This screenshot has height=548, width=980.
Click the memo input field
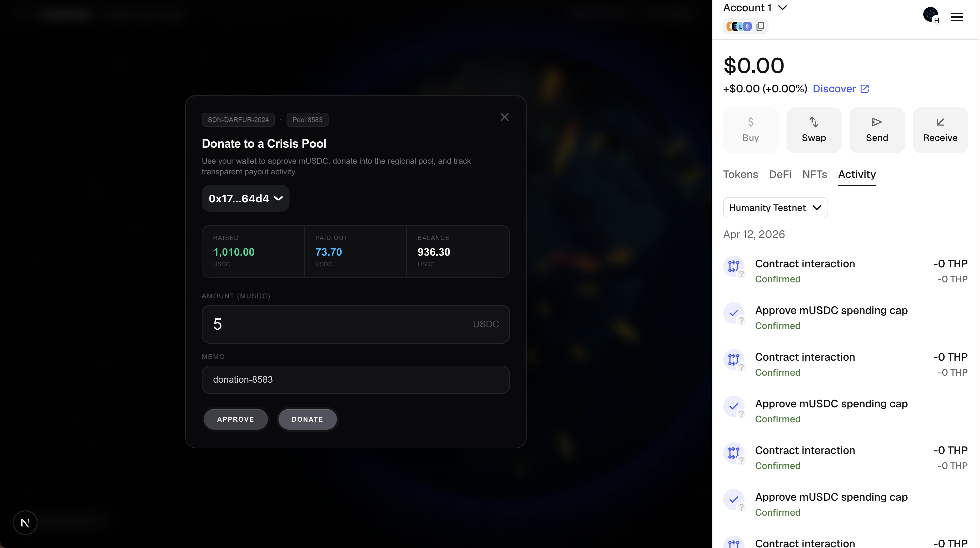click(355, 380)
